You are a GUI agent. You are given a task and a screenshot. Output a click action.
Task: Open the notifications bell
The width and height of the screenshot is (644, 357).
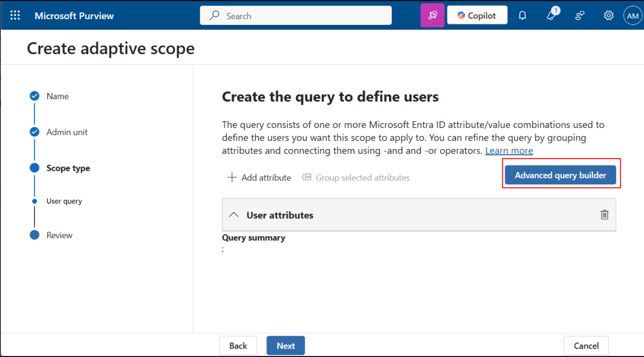523,16
